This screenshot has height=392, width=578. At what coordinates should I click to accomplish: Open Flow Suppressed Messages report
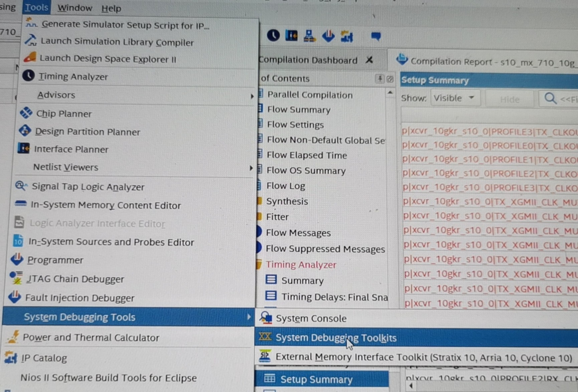click(325, 249)
